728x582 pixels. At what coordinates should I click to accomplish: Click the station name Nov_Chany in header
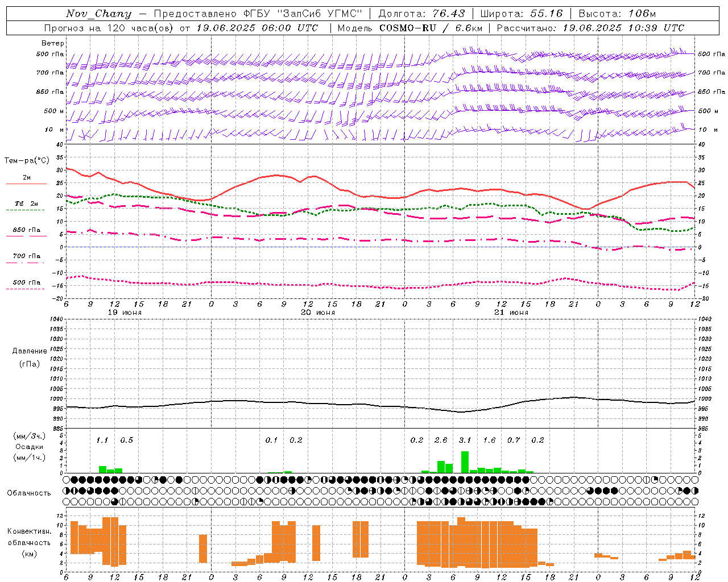[x=98, y=14]
